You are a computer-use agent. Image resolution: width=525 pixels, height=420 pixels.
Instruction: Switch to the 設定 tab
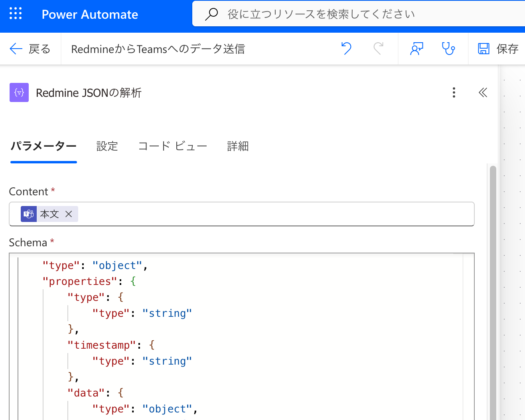point(107,146)
